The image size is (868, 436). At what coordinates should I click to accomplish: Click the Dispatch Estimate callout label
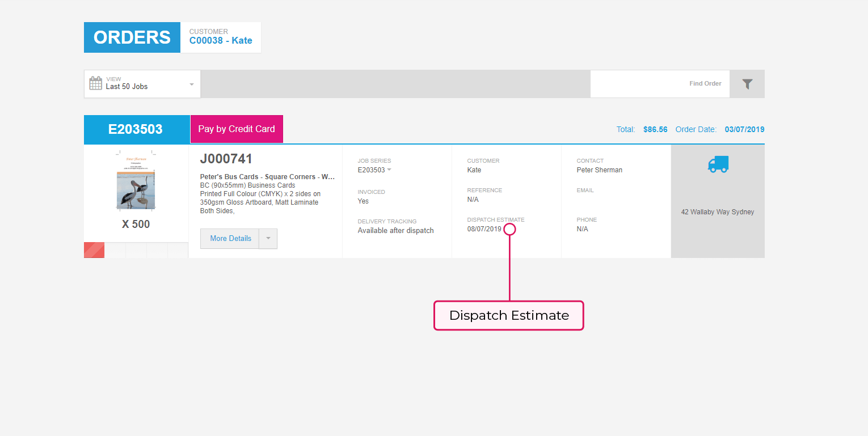pyautogui.click(x=508, y=316)
